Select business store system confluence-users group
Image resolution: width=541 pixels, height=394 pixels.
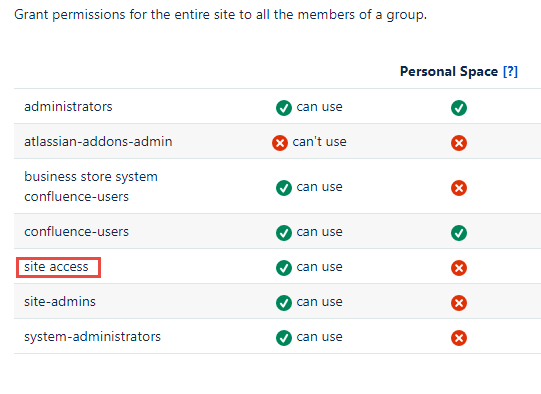point(91,186)
